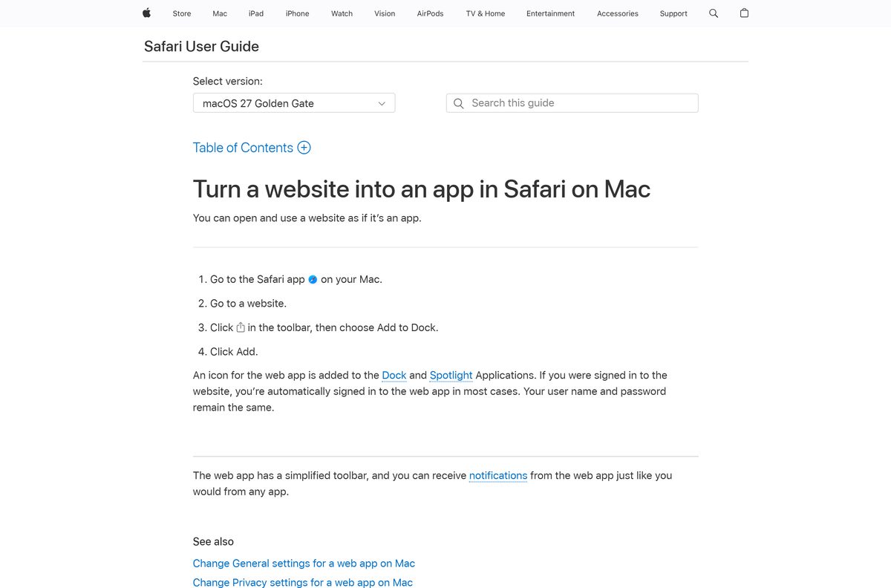The image size is (891, 588).
Task: Open the macOS 27 Golden Gate version dropdown
Action: point(294,103)
